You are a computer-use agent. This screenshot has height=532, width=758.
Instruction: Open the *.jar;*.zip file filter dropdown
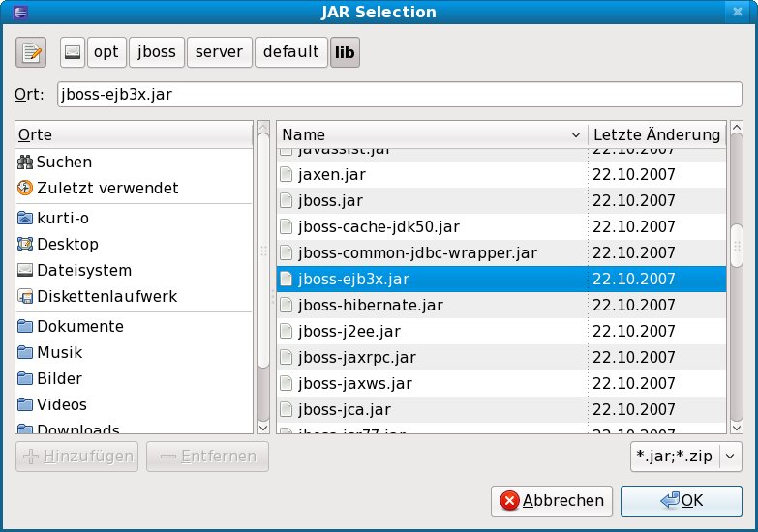(x=686, y=457)
